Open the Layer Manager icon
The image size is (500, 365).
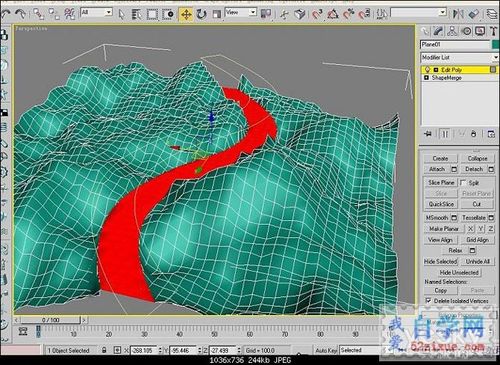tap(492, 14)
